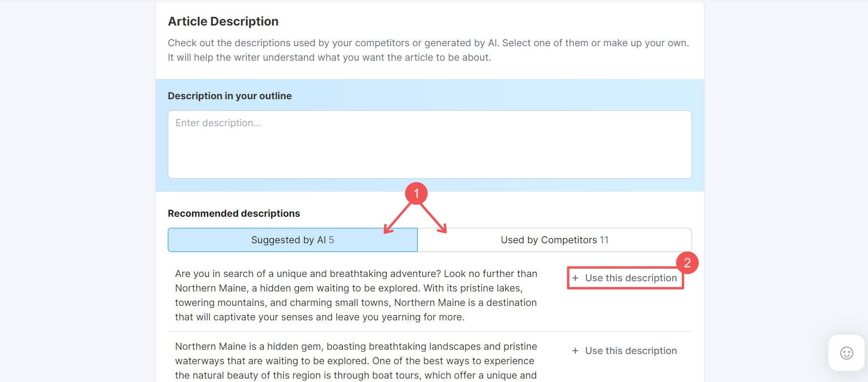Click the Description in your outline label
Viewport: 868px width, 382px height.
(x=229, y=96)
